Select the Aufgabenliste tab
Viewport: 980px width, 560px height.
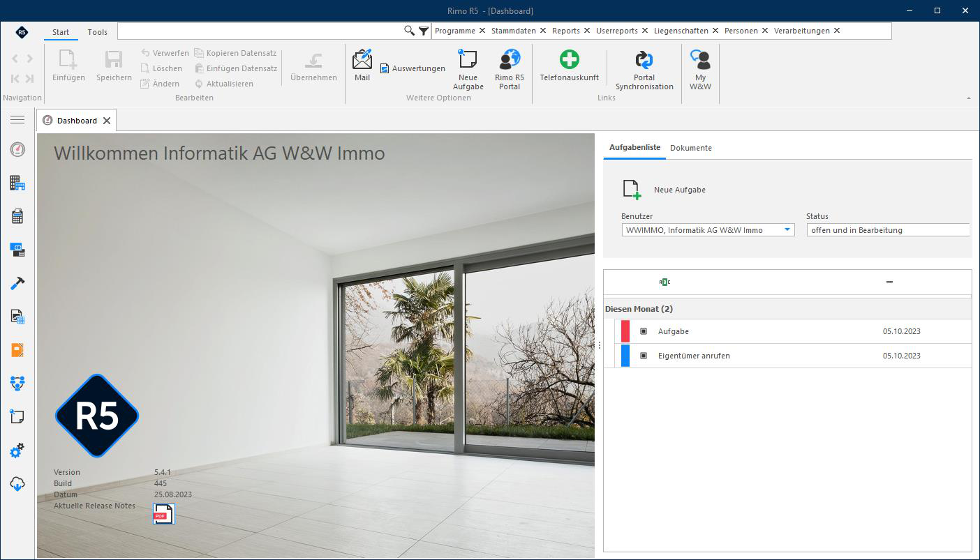coord(634,148)
